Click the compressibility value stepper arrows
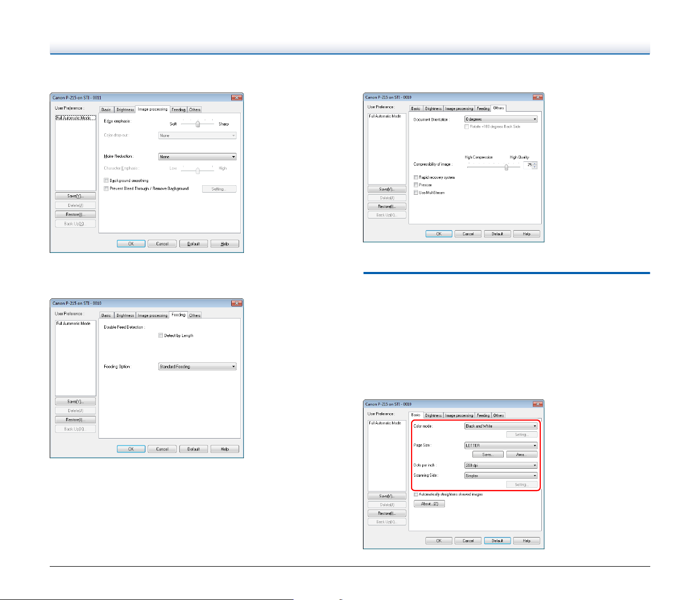The width and height of the screenshot is (700, 600). click(535, 165)
